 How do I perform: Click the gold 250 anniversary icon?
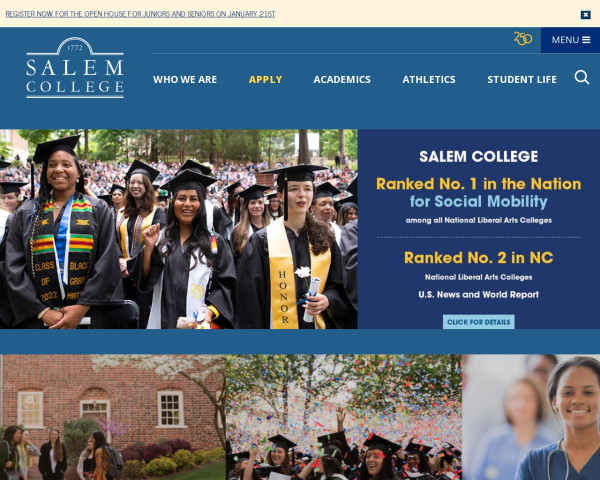click(x=523, y=39)
